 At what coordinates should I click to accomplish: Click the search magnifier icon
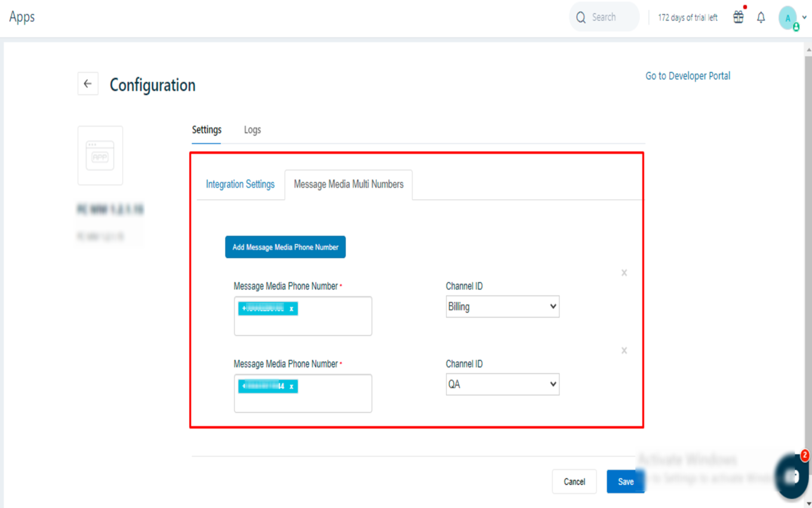(x=581, y=18)
